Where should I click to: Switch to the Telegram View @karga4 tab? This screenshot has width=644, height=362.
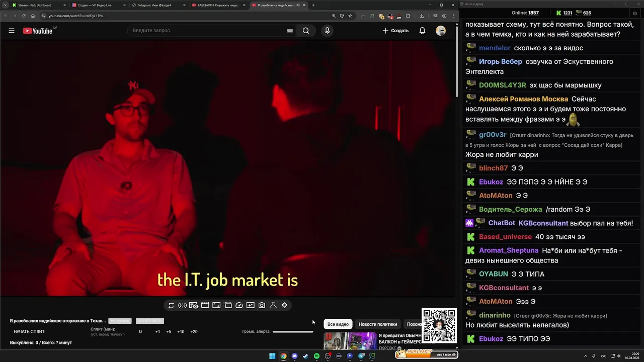158,5
